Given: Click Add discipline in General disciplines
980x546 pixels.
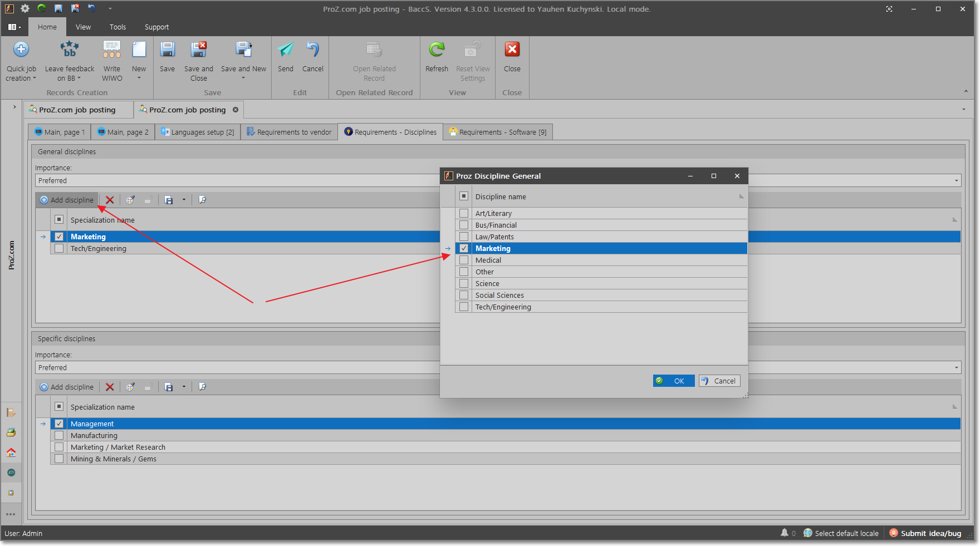Looking at the screenshot, I should point(67,200).
